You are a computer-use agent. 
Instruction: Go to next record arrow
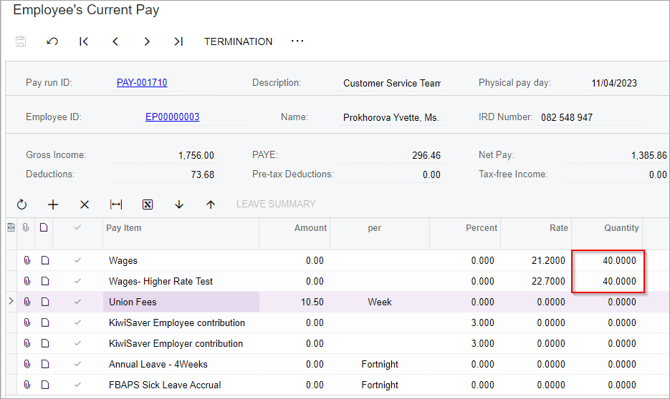click(x=147, y=41)
